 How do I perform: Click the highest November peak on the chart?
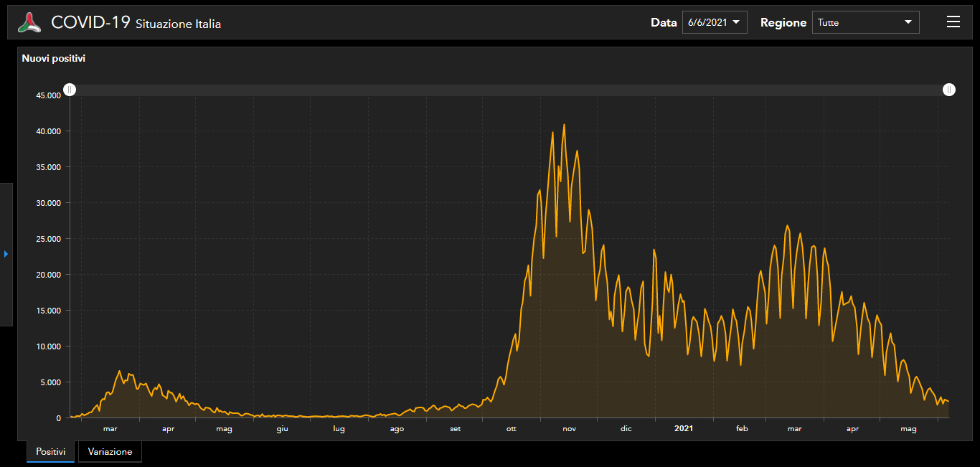pyautogui.click(x=564, y=125)
